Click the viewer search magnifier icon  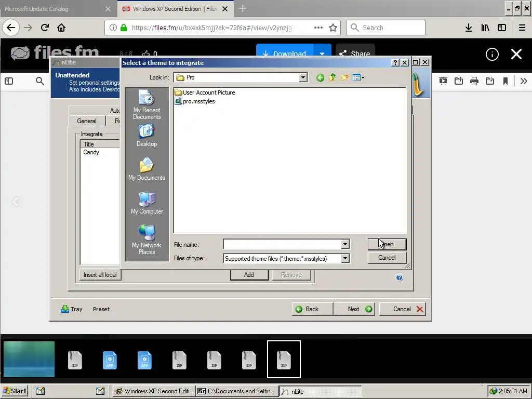pyautogui.click(x=40, y=81)
